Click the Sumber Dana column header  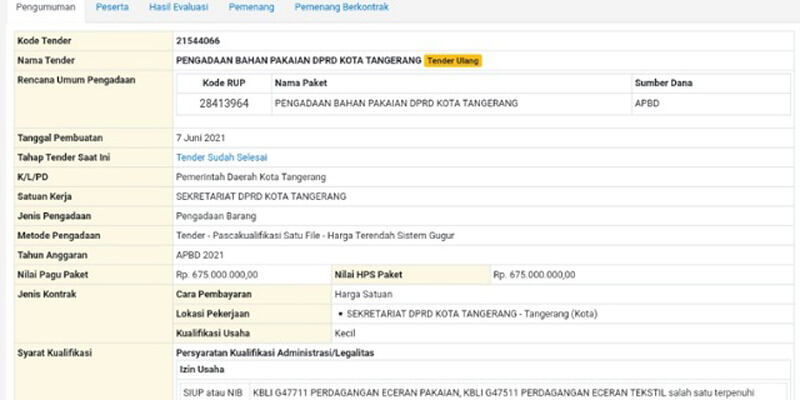click(663, 83)
